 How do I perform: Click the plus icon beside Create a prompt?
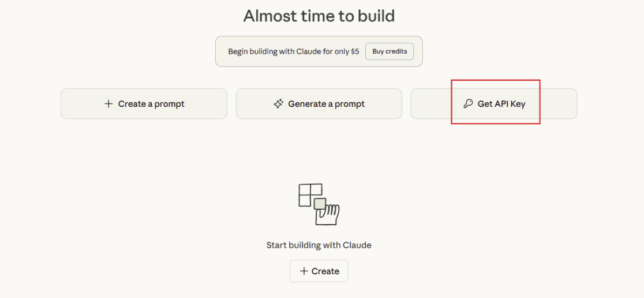[108, 104]
